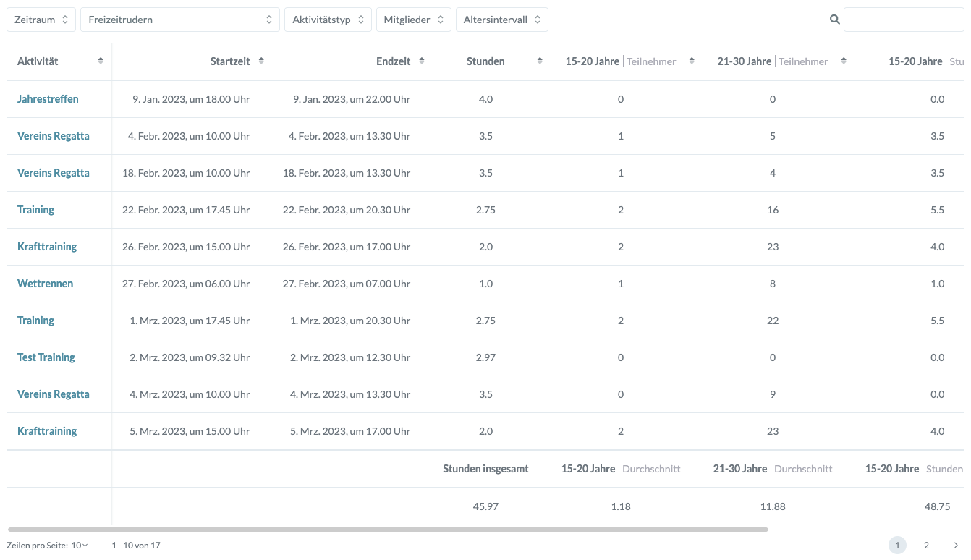Expand the Altersintervall dropdown

(501, 20)
